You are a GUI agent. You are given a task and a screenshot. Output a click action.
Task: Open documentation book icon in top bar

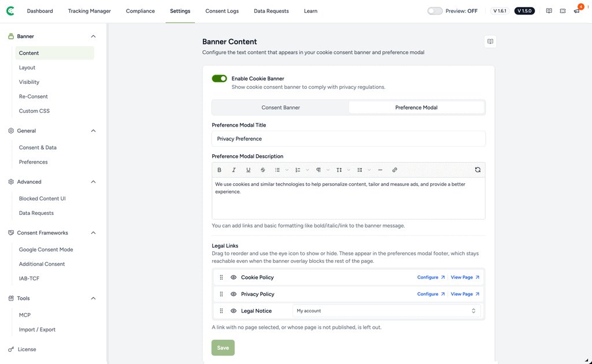549,11
